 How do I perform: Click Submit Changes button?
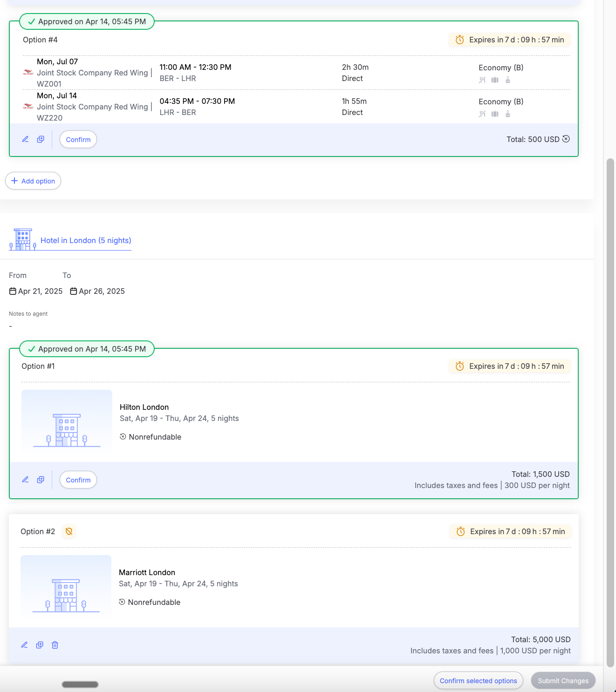pos(563,681)
